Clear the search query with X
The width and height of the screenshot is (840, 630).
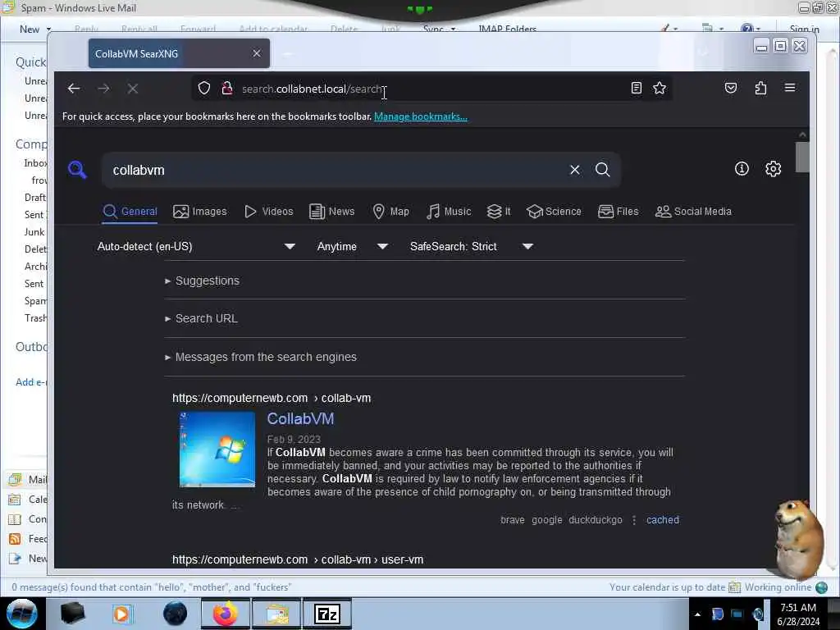click(x=575, y=170)
